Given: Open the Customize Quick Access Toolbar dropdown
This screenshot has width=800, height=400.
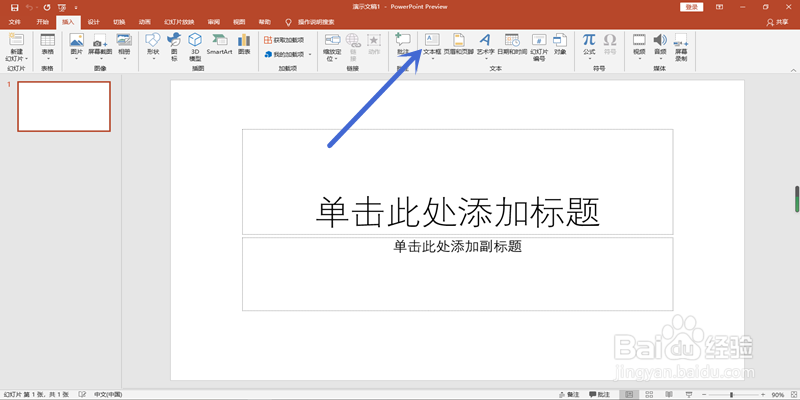Looking at the screenshot, I should point(76,8).
